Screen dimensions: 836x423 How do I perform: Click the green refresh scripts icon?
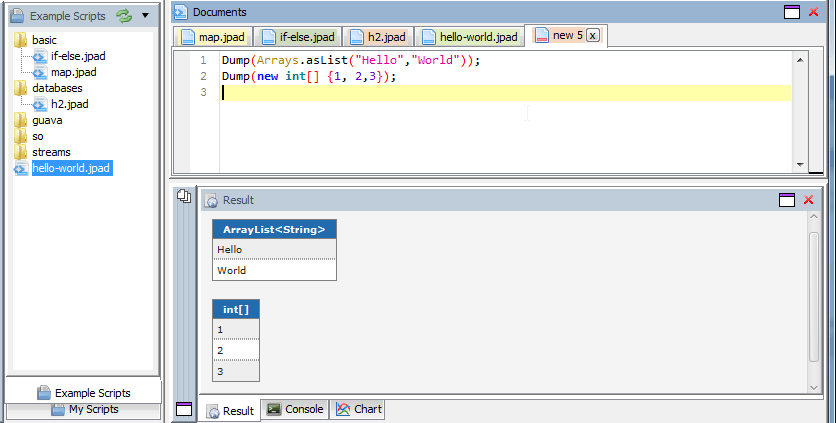pyautogui.click(x=124, y=16)
